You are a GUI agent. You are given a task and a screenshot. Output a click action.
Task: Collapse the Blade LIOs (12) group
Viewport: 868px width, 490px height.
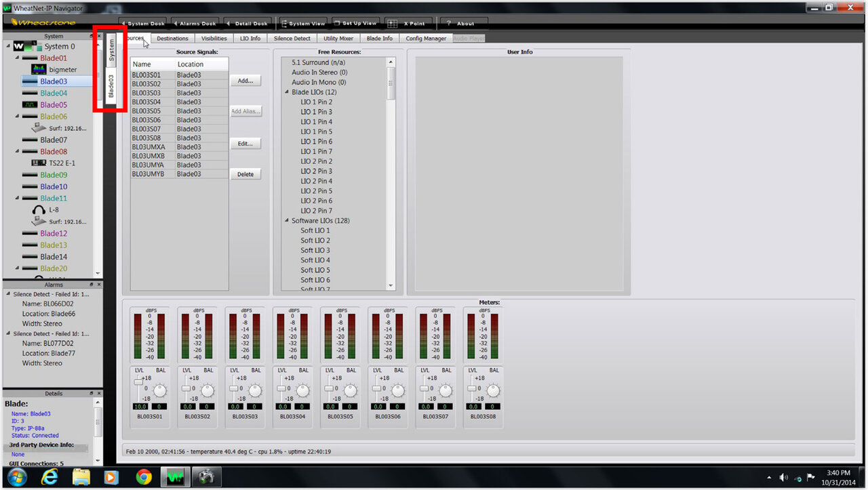point(287,92)
